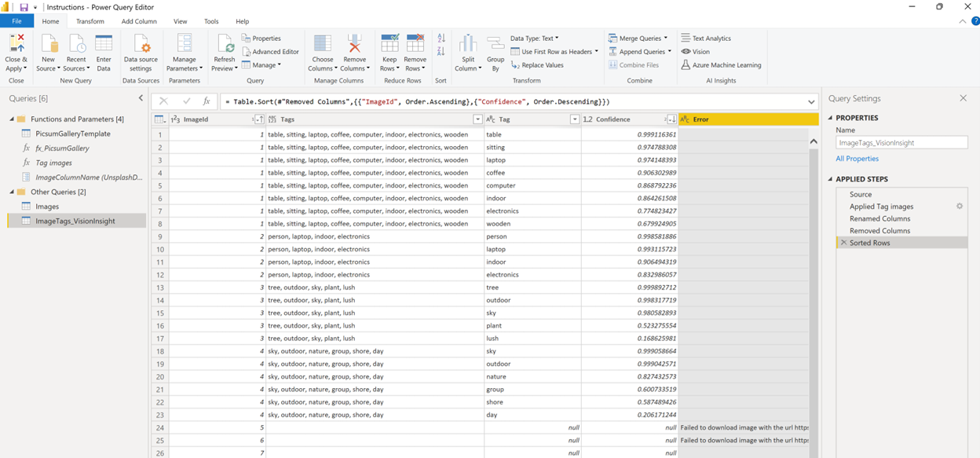Click the Remove Columns icon
Screen dimensions: 980x458
click(x=354, y=45)
